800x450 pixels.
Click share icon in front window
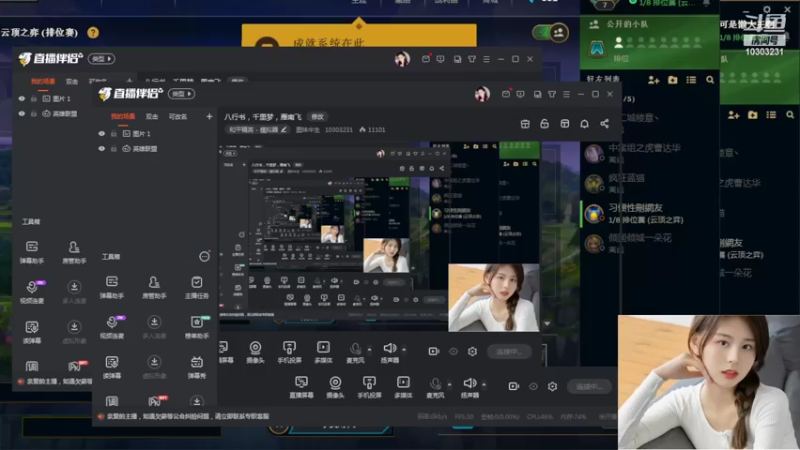point(605,124)
